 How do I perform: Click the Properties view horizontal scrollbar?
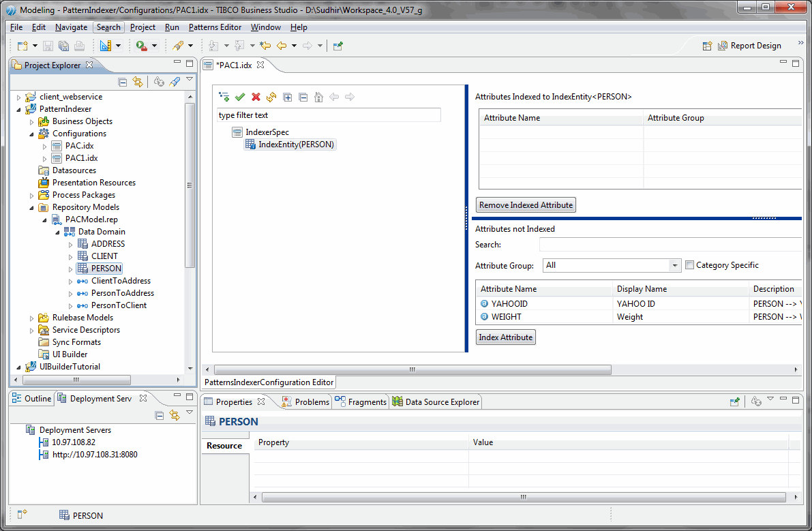click(524, 497)
